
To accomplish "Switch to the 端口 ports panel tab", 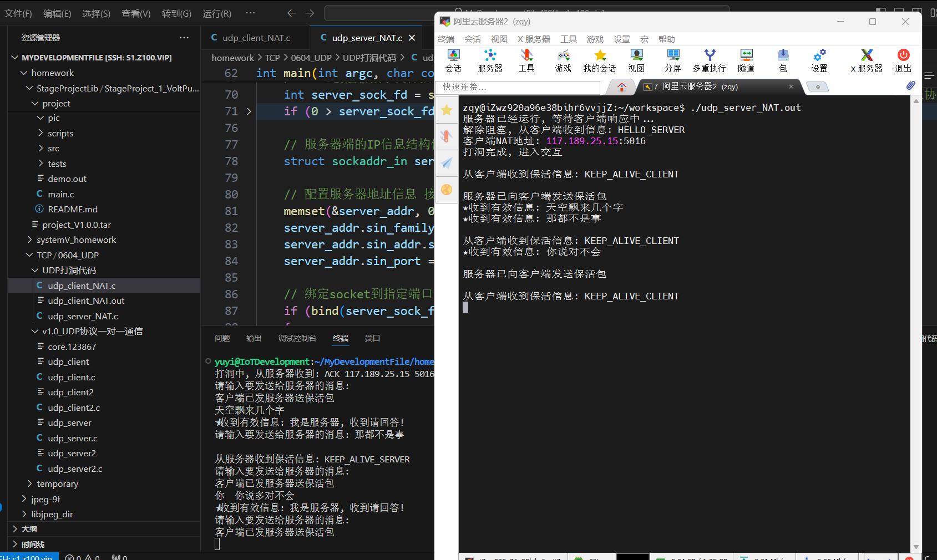I will [372, 338].
